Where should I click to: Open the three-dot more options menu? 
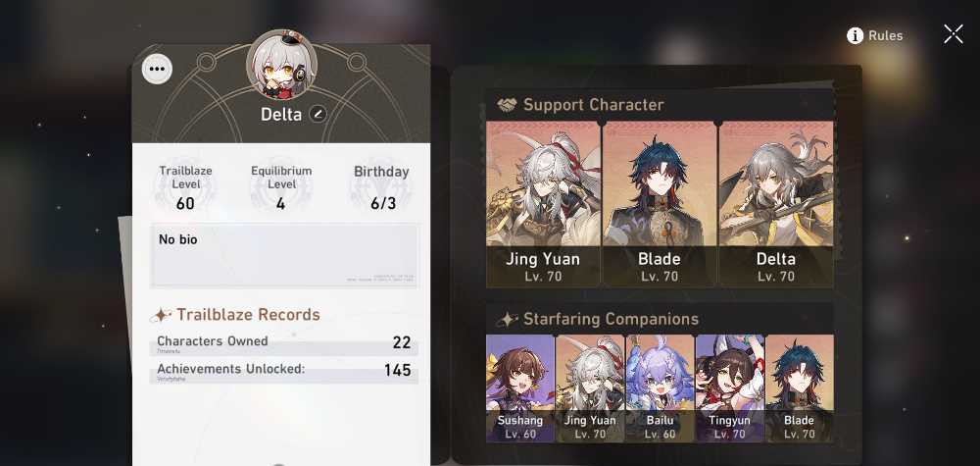tap(157, 69)
